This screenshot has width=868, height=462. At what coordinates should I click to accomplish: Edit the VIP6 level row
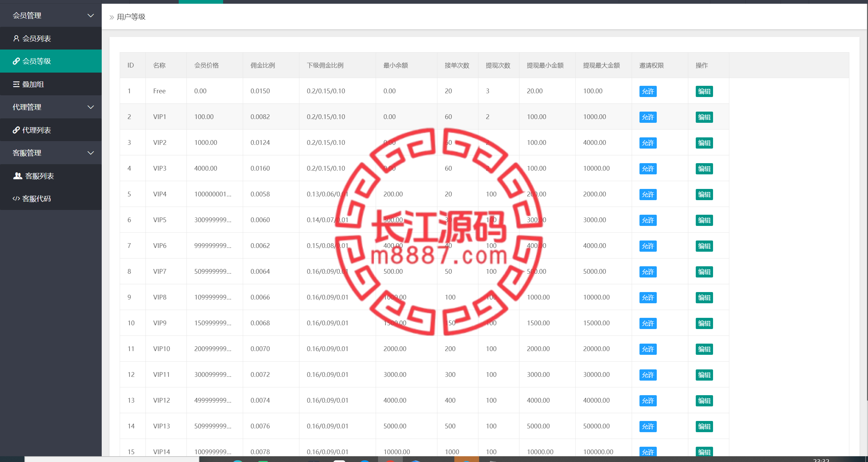coord(704,246)
